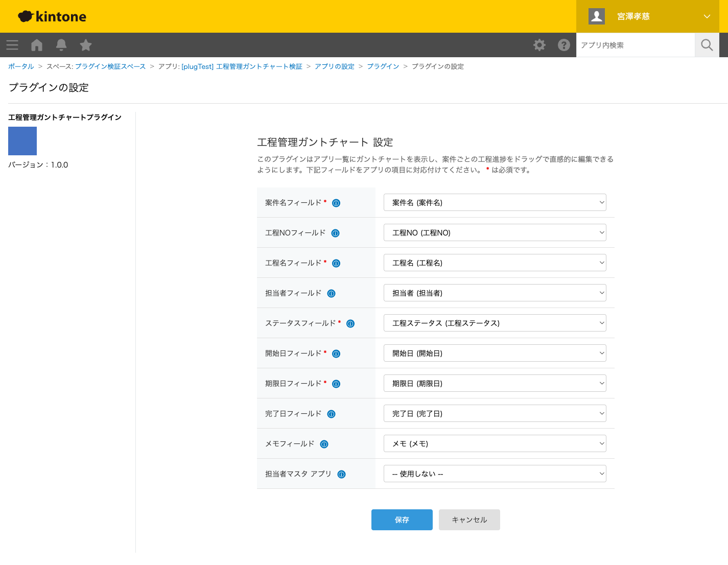
Task: Expand the 案件名 field dropdown
Action: (x=495, y=203)
